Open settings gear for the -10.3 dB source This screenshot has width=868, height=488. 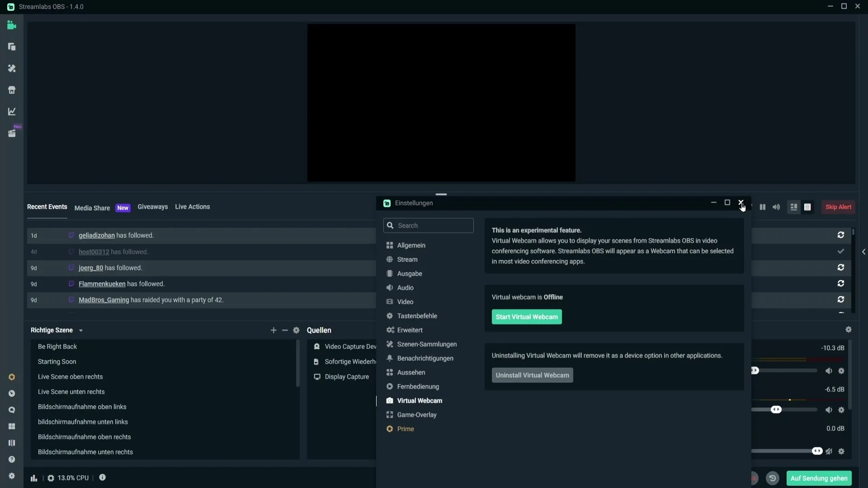pyautogui.click(x=841, y=371)
